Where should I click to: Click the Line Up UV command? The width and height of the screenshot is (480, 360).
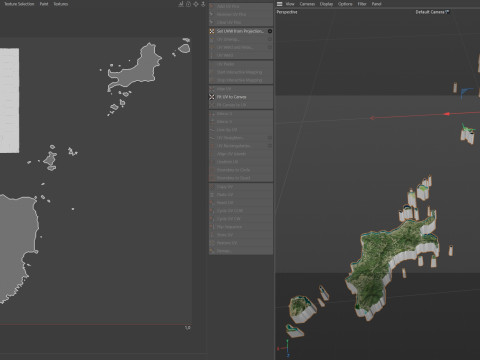pos(241,130)
